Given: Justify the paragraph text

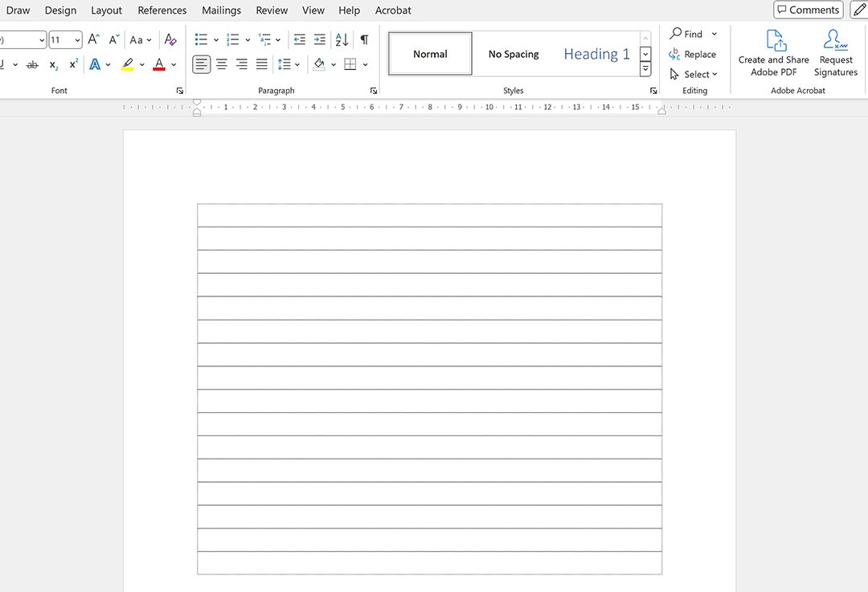Looking at the screenshot, I should [262, 64].
